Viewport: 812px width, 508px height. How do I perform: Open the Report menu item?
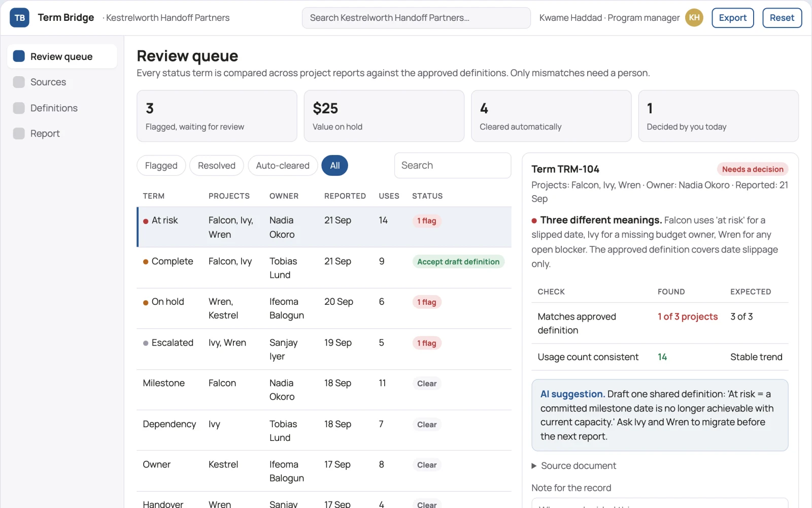[x=62, y=134]
